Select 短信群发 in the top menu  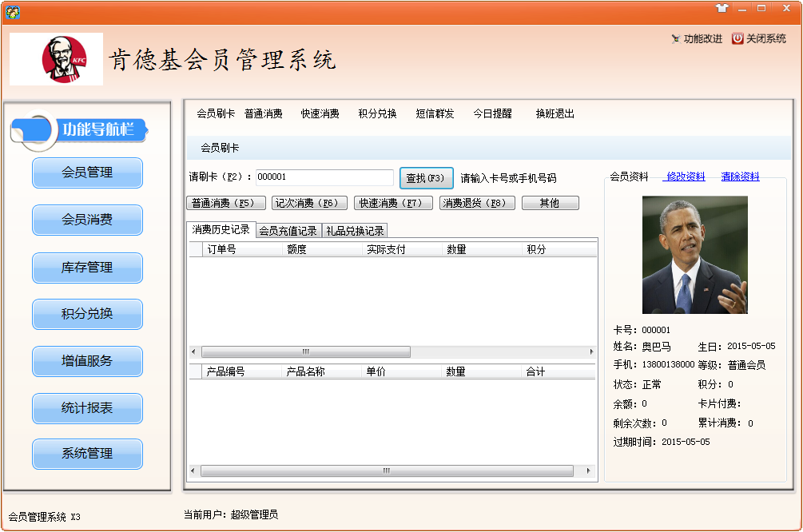click(435, 113)
